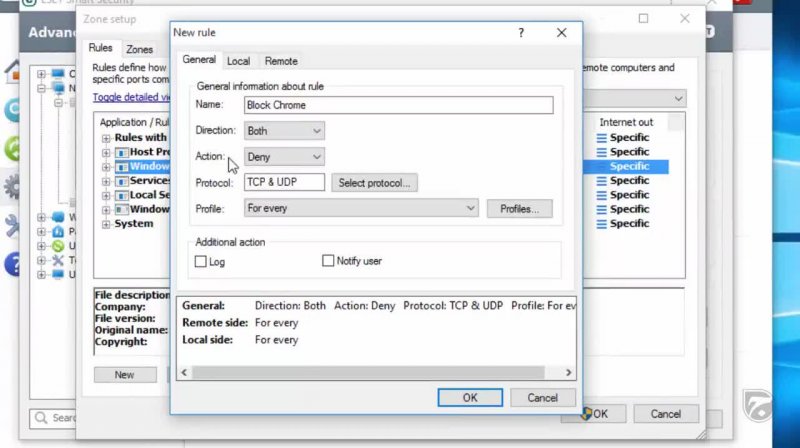
Task: Expand the Rules with tree node
Action: coord(106,138)
